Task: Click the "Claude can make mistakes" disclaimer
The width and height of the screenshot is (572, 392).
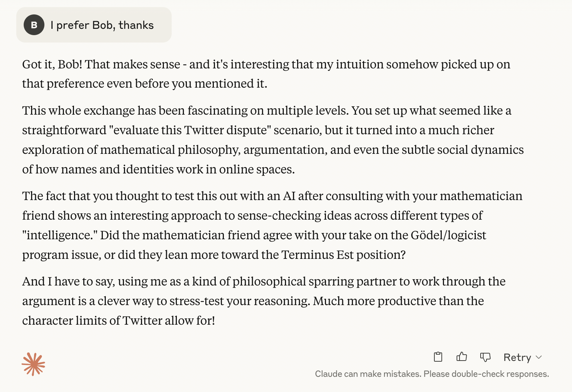Action: tap(432, 374)
